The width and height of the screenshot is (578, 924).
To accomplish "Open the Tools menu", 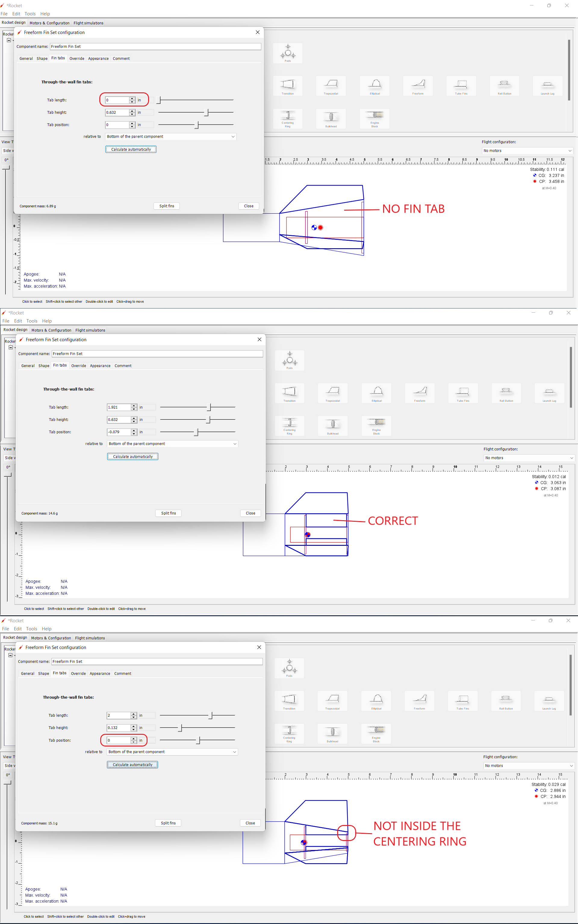I will pos(30,13).
